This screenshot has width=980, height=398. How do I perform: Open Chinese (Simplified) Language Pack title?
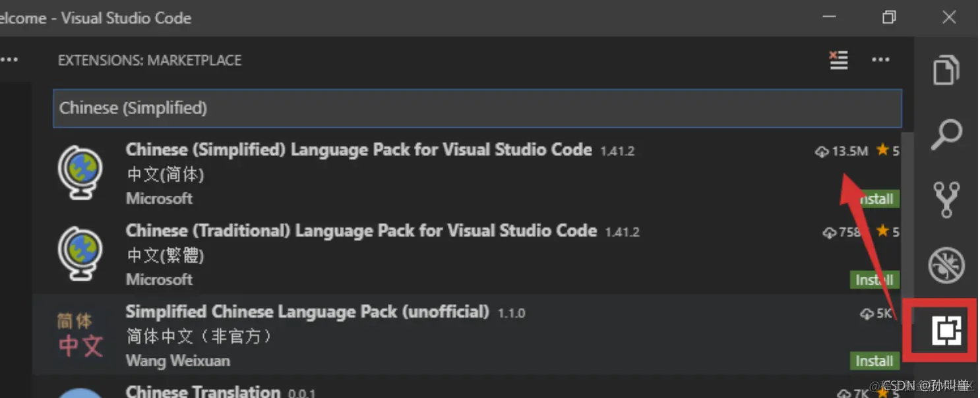[x=359, y=150]
